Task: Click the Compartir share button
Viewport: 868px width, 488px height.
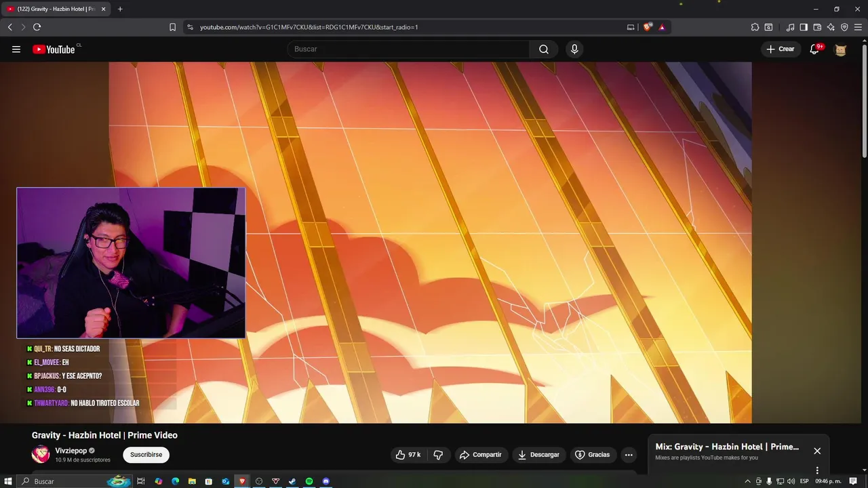Action: (480, 455)
